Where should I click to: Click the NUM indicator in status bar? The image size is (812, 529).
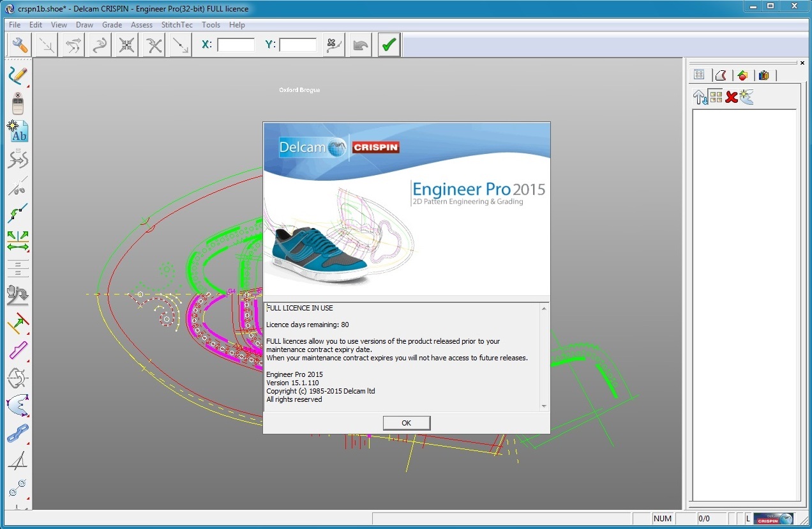pyautogui.click(x=663, y=519)
